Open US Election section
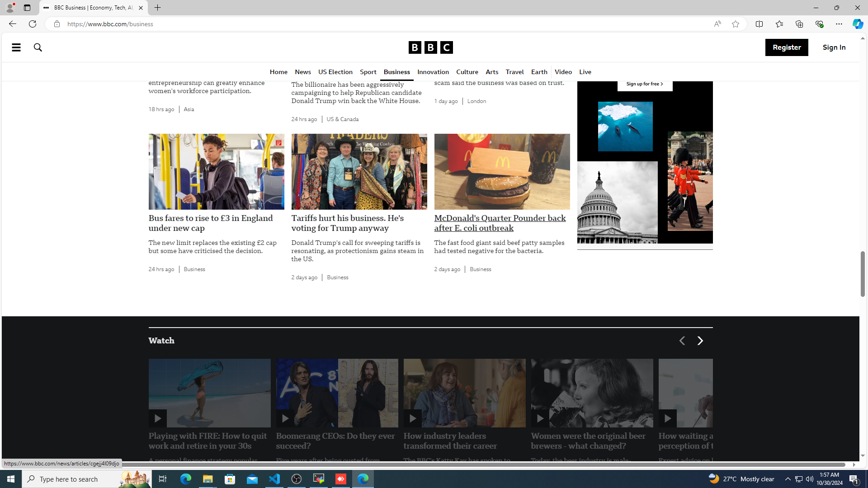This screenshot has width=868, height=488. (335, 72)
